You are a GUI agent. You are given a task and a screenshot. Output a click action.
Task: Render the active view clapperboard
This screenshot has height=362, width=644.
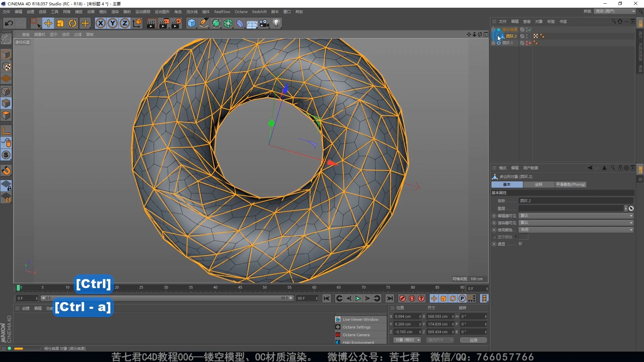point(152,23)
